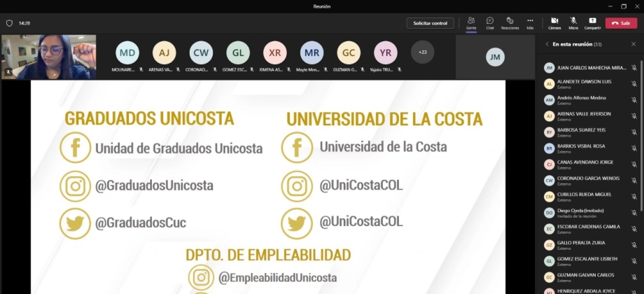Click muted mic icon beside BARBOSA SUAREZ YEIS
Viewport: 644px width, 294px height.
pos(634,132)
